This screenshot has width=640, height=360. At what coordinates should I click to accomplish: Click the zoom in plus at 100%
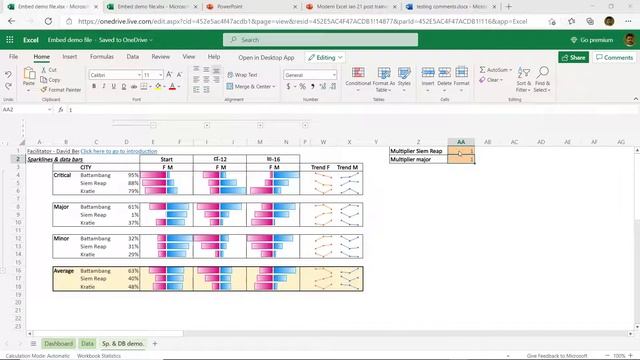[x=631, y=356]
